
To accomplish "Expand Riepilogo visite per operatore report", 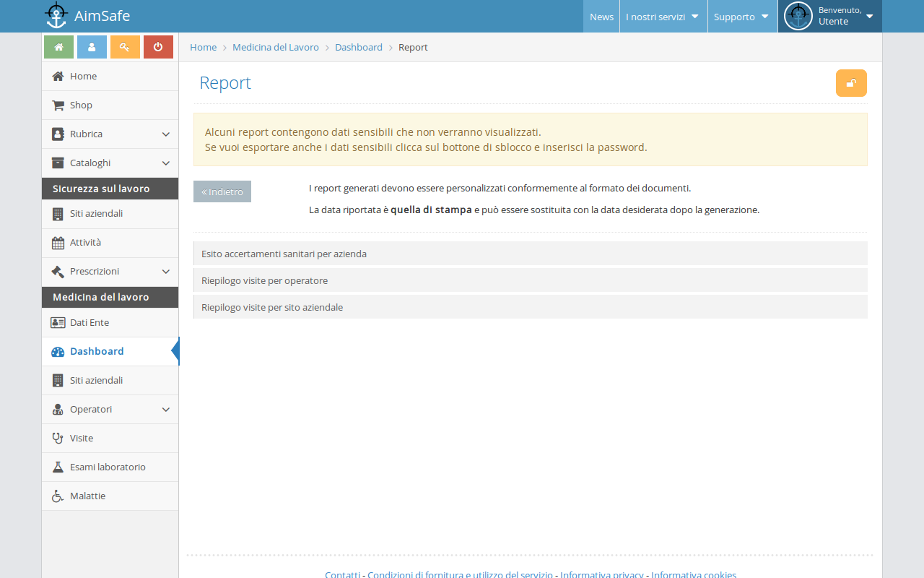I will pyautogui.click(x=531, y=280).
